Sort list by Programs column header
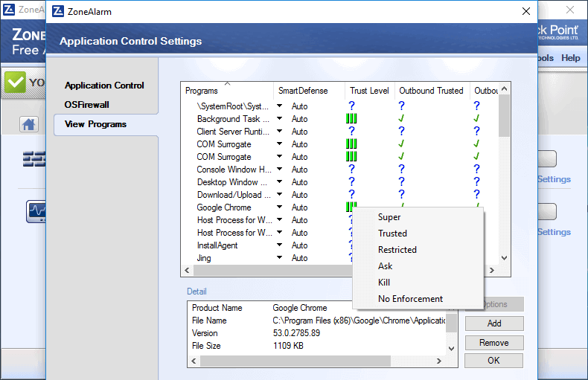Screen dimensions: 588x380 click(227, 91)
